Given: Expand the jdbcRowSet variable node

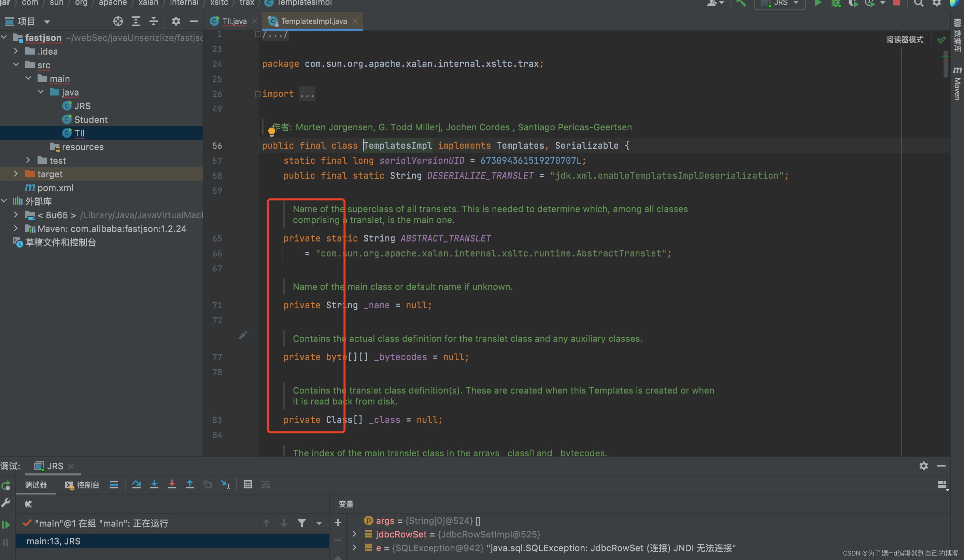Looking at the screenshot, I should 354,534.
